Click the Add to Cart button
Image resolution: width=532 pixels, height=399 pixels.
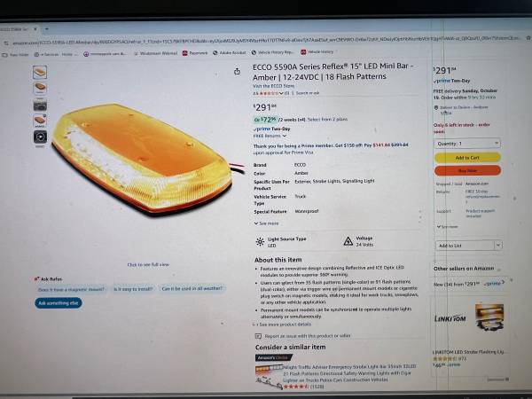click(467, 158)
